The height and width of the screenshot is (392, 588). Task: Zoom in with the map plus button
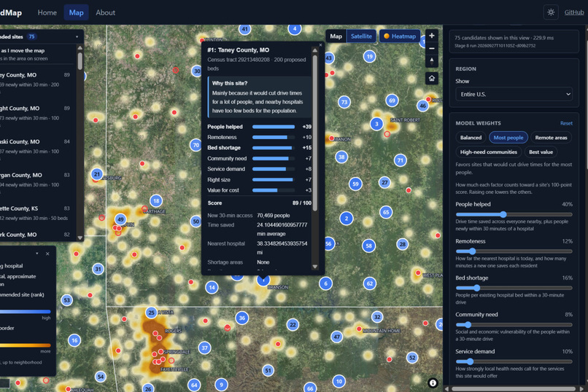pos(432,36)
